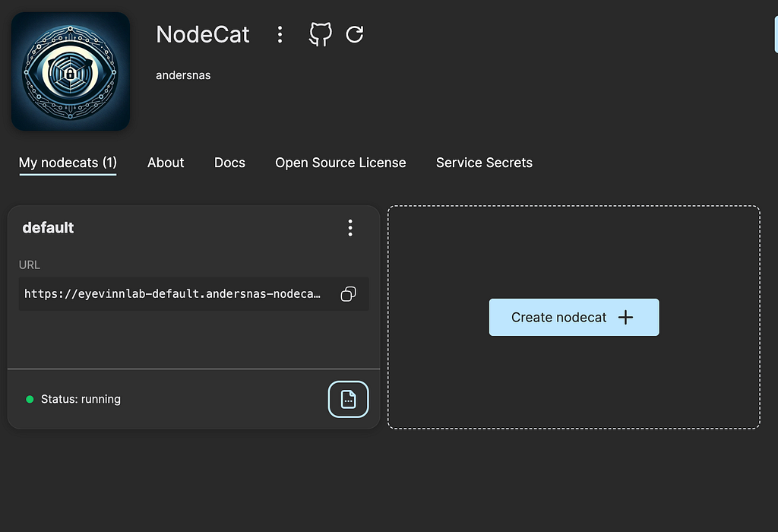Open the NodeCat service options menu
The width and height of the screenshot is (778, 532).
pyautogui.click(x=280, y=34)
